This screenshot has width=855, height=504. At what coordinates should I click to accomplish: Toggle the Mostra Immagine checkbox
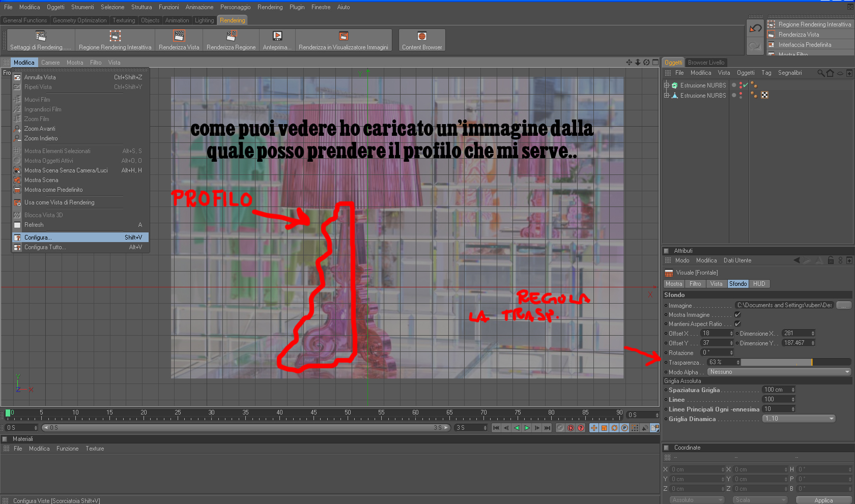click(x=737, y=315)
